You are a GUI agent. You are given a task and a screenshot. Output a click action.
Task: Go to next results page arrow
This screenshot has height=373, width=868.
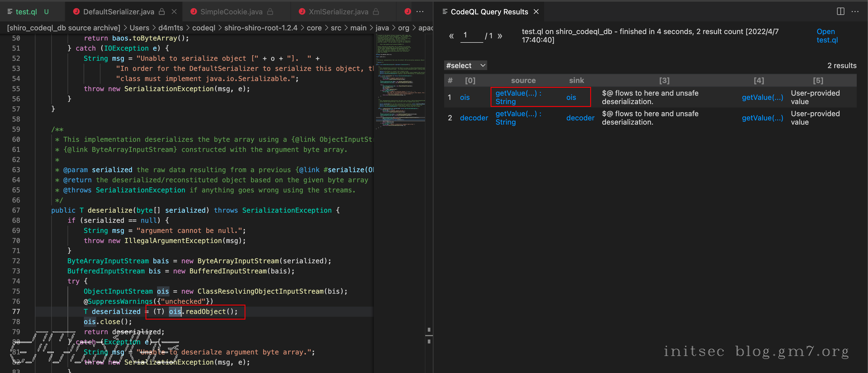[500, 36]
